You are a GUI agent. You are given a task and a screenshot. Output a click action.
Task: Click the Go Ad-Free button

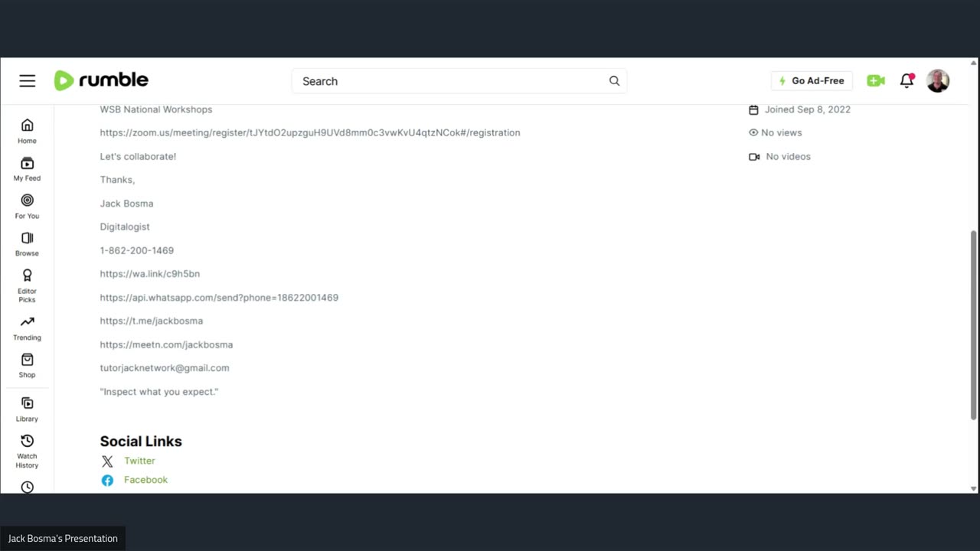point(812,81)
